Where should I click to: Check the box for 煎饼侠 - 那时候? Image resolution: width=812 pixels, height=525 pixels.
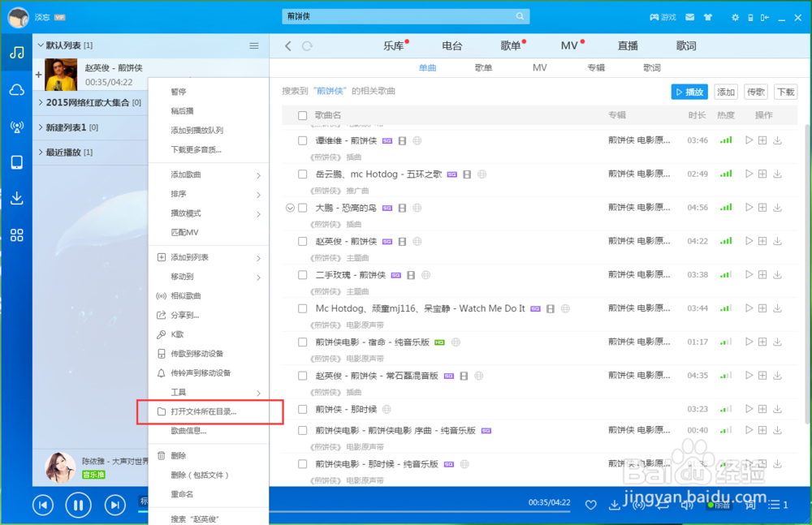302,410
